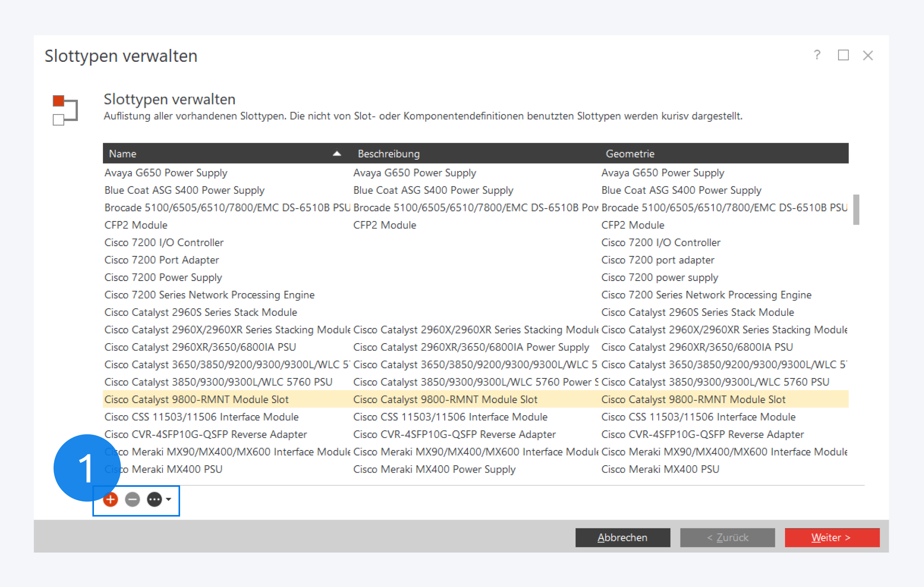
Task: Close the Slottypen verwalten dialog
Action: [x=868, y=56]
